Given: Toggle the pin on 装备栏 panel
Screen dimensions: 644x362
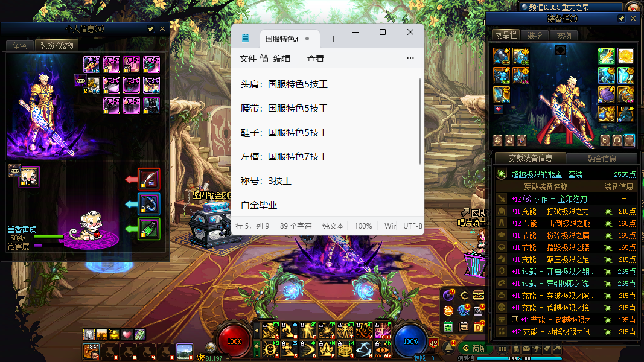Looking at the screenshot, I should 622,19.
